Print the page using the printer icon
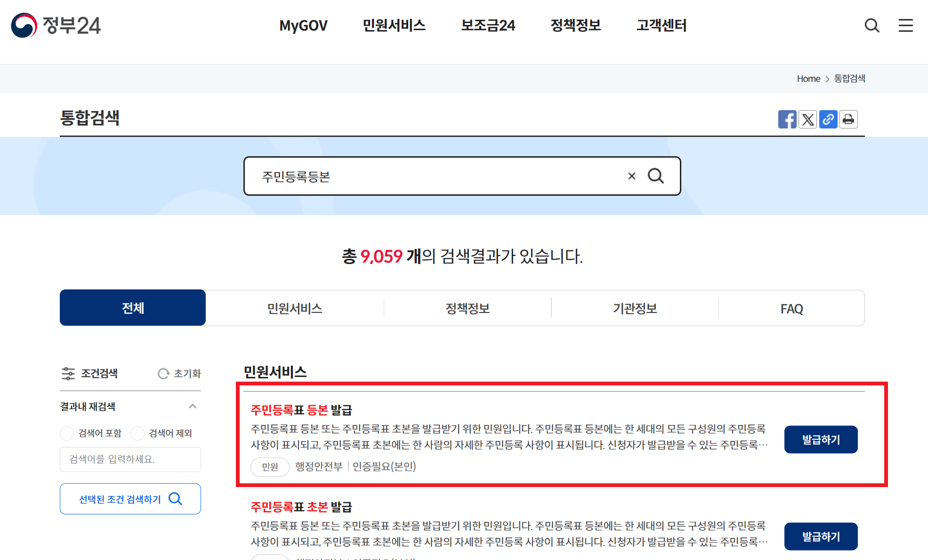Image resolution: width=928 pixels, height=560 pixels. (848, 119)
